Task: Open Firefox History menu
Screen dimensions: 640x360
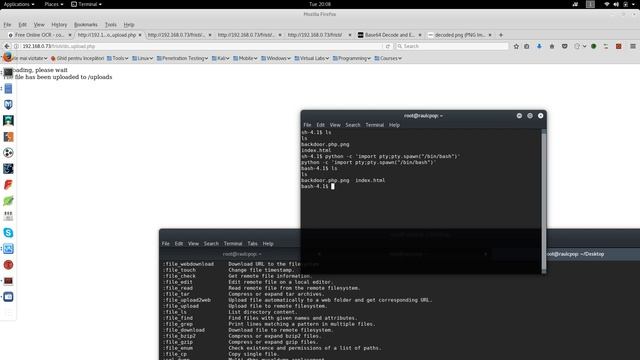Action: pyautogui.click(x=59, y=24)
